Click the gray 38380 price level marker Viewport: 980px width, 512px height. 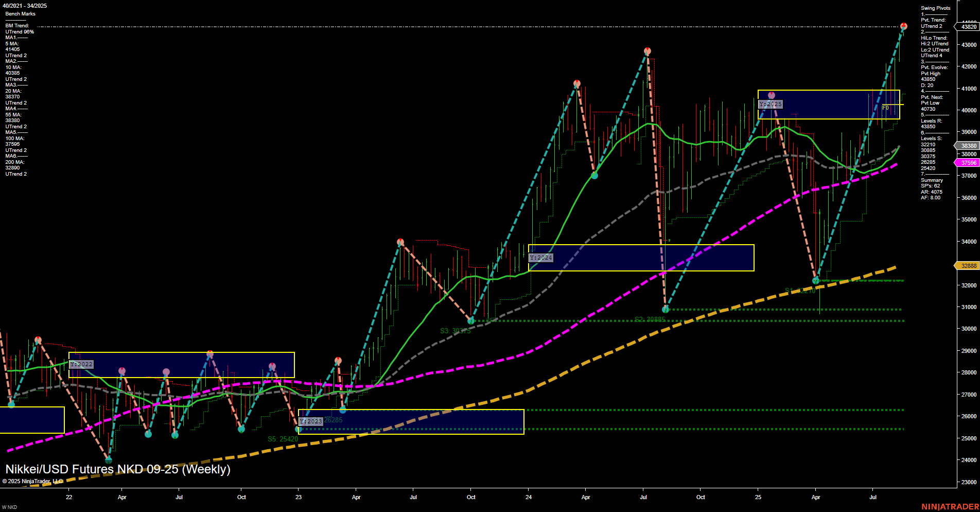[968, 145]
